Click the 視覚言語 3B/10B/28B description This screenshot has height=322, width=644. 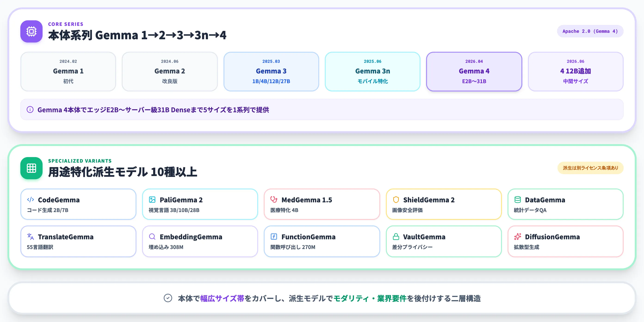click(174, 210)
